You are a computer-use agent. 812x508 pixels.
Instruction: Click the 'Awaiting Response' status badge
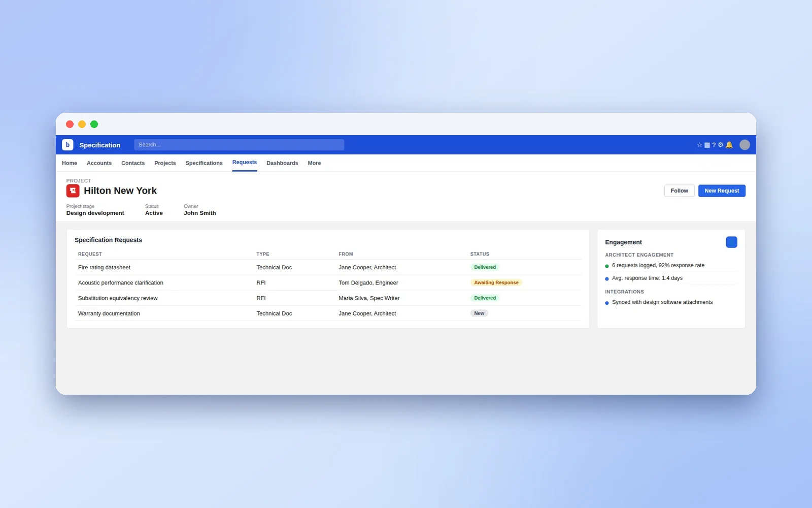point(496,282)
